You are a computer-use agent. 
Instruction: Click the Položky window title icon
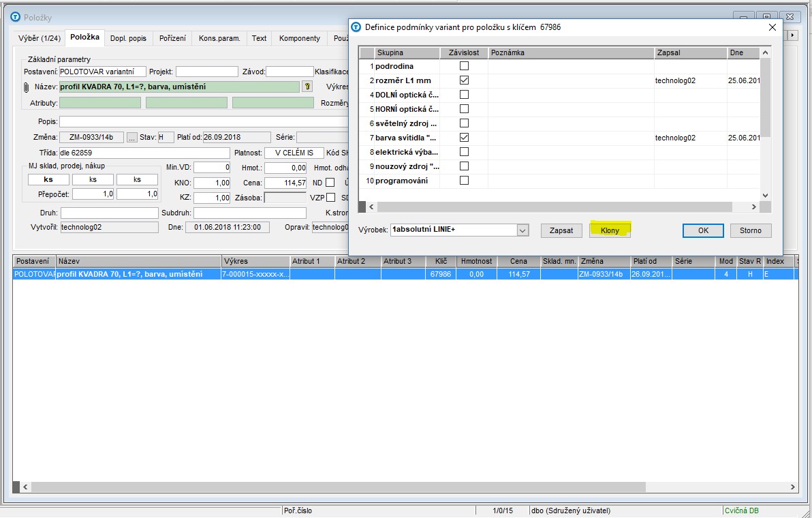[x=16, y=17]
